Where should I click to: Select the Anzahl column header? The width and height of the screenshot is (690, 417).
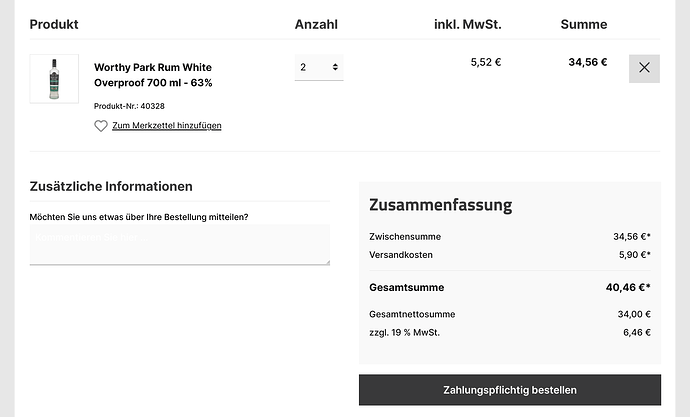pos(316,24)
